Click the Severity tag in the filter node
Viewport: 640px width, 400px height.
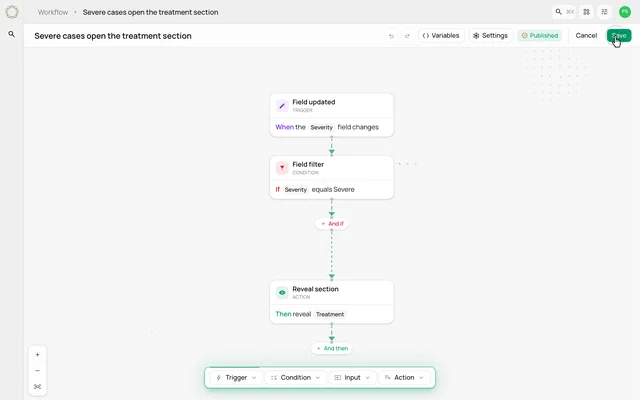[x=296, y=190]
